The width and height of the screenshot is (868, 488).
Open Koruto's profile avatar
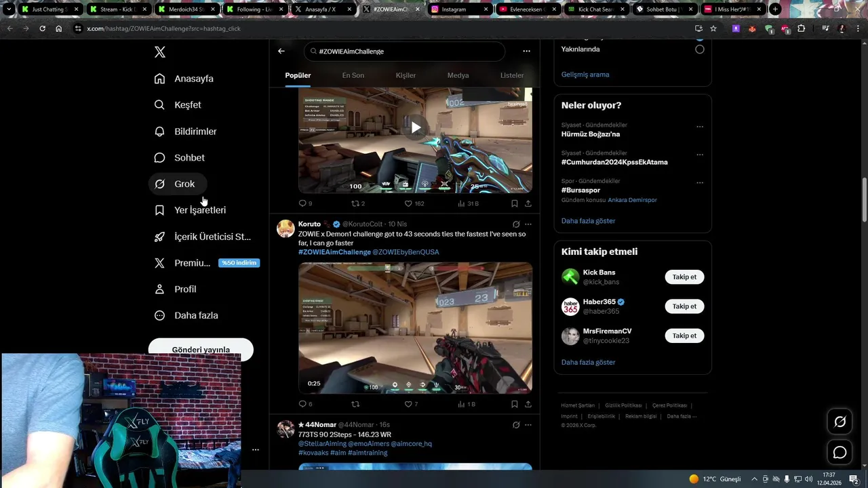[x=285, y=228]
